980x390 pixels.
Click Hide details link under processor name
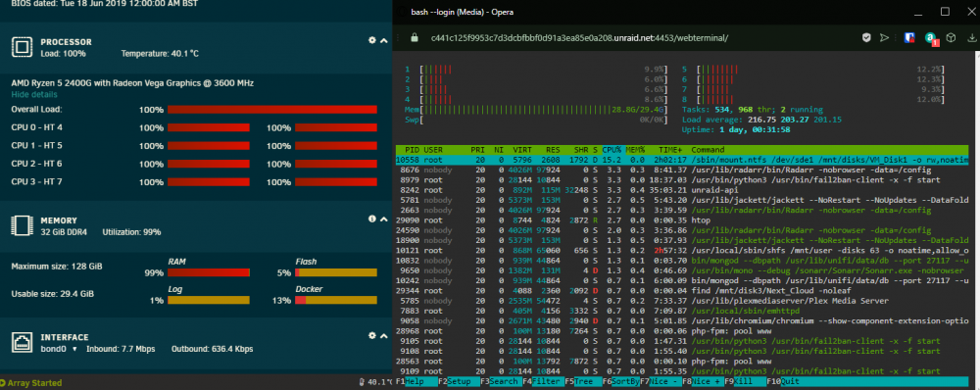pyautogui.click(x=34, y=94)
